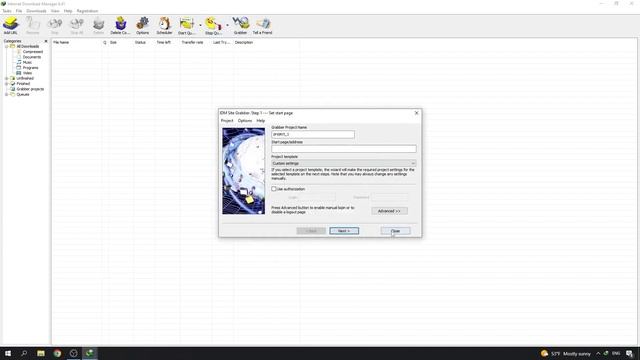Image resolution: width=640 pixels, height=360 pixels.
Task: Click the Tell a Friend icon
Action: pos(262,26)
